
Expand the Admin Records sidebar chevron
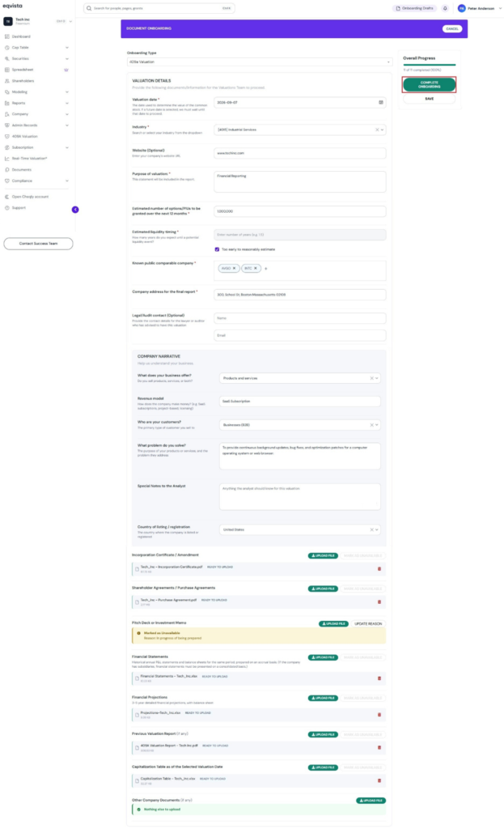pyautogui.click(x=67, y=125)
